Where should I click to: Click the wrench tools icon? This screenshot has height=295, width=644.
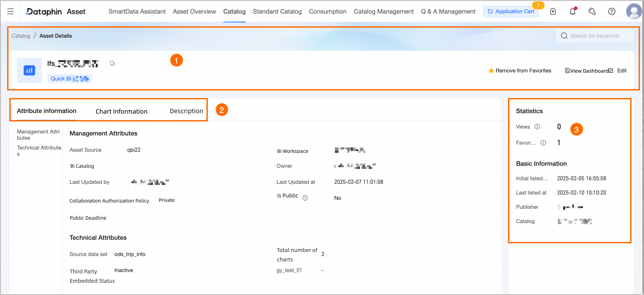(x=592, y=12)
